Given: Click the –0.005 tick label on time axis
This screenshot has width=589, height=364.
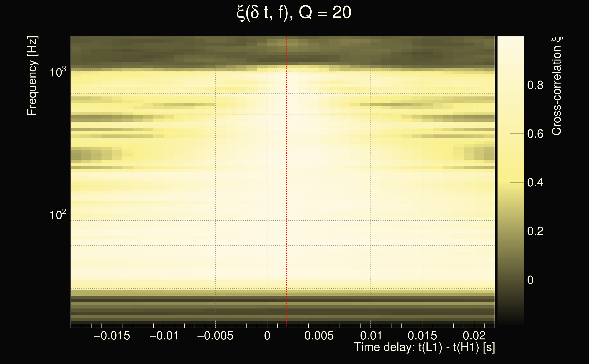Looking at the screenshot, I should (215, 336).
